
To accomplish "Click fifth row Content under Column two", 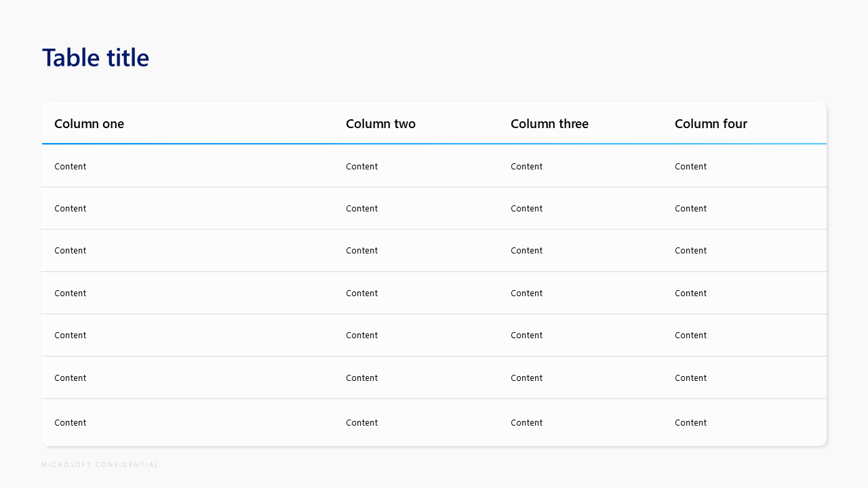I will tap(362, 335).
